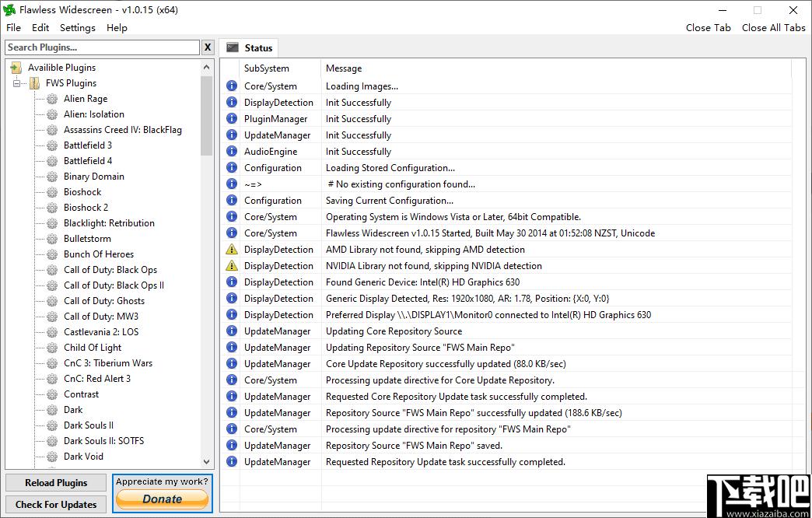812x518 pixels.
Task: Select Blacklight: Retribution plugin
Action: (x=109, y=223)
